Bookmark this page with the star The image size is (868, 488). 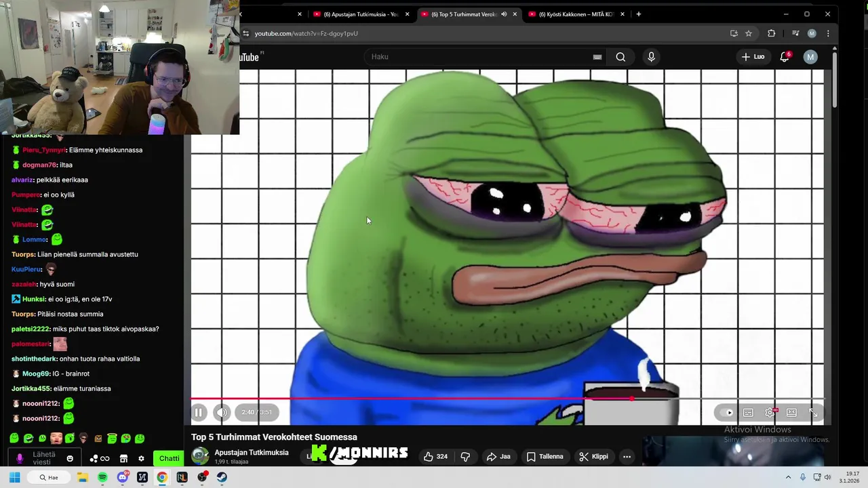[749, 33]
